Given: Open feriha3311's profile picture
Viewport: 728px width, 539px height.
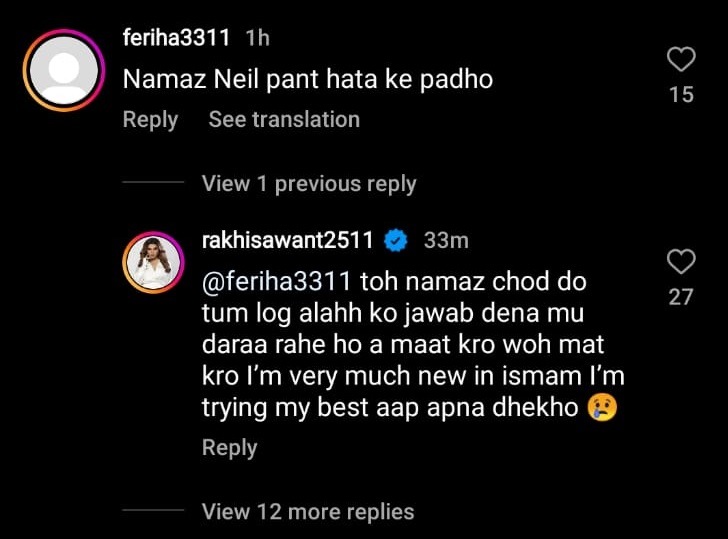Looking at the screenshot, I should [63, 70].
